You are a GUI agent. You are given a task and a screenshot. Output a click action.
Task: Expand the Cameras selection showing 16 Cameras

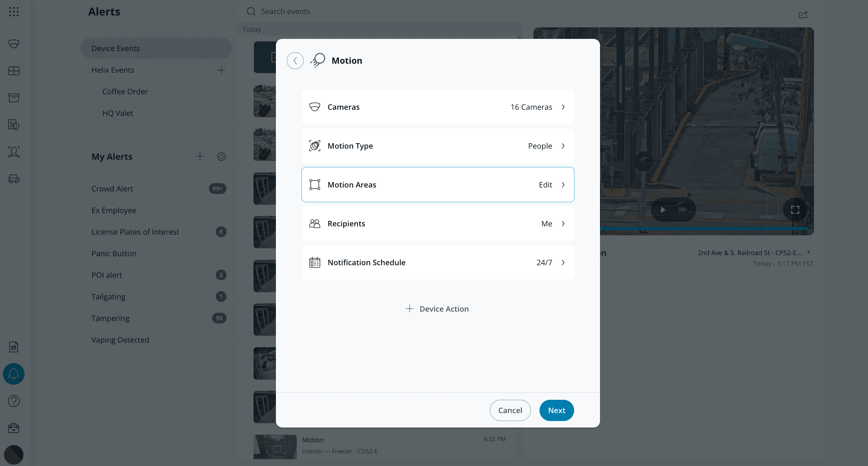pos(437,107)
